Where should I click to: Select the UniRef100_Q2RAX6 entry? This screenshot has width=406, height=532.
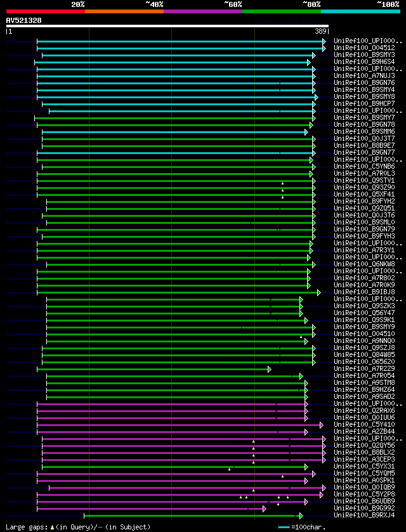[x=364, y=410]
